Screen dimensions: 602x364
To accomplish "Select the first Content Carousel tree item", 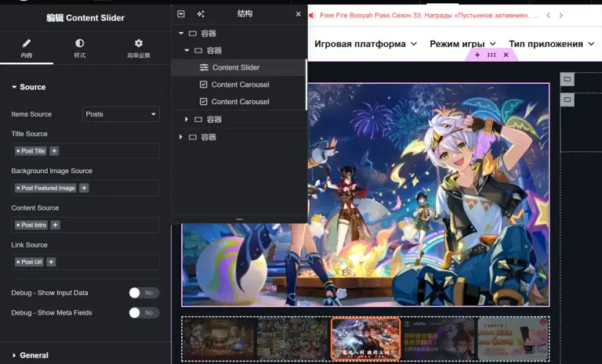I will (238, 85).
